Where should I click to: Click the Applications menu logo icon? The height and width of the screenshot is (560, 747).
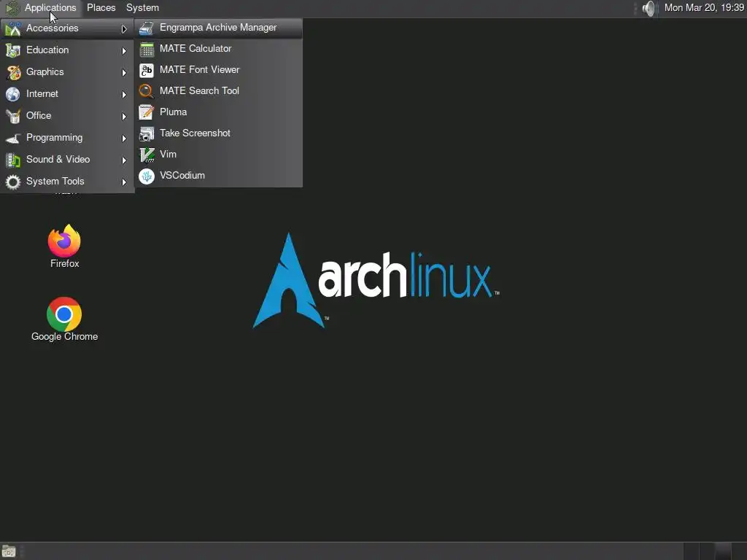[x=12, y=7]
